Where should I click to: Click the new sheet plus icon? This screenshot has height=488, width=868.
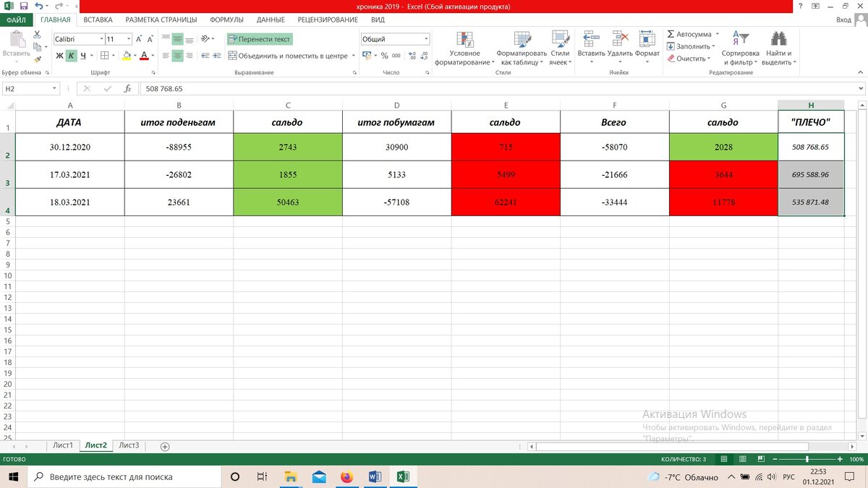point(165,447)
